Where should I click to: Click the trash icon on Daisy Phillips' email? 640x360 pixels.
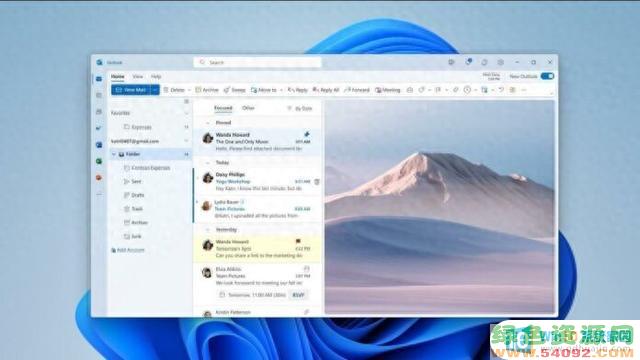pos(317,182)
